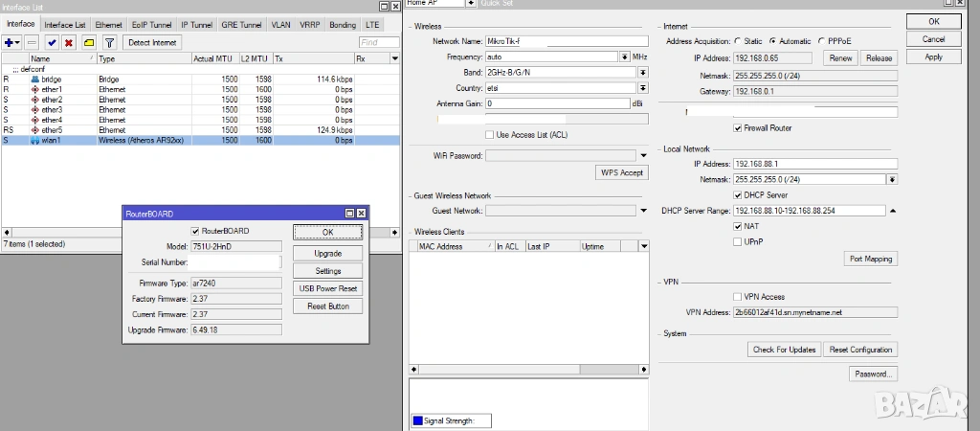Uncheck the NAT checkbox
The image size is (980, 431).
(737, 226)
